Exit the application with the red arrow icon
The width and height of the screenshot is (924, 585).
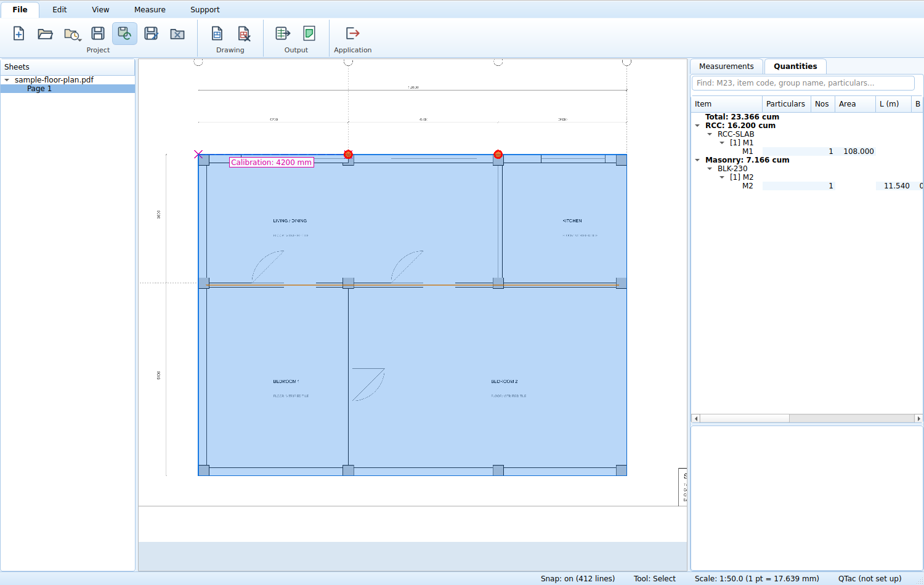click(352, 33)
